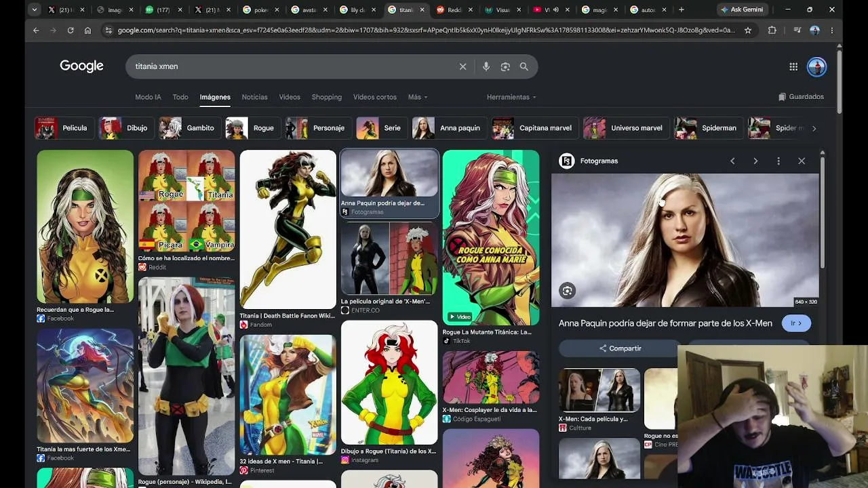The height and width of the screenshot is (488, 868).
Task: Switch to the Videos results tab
Action: [290, 97]
